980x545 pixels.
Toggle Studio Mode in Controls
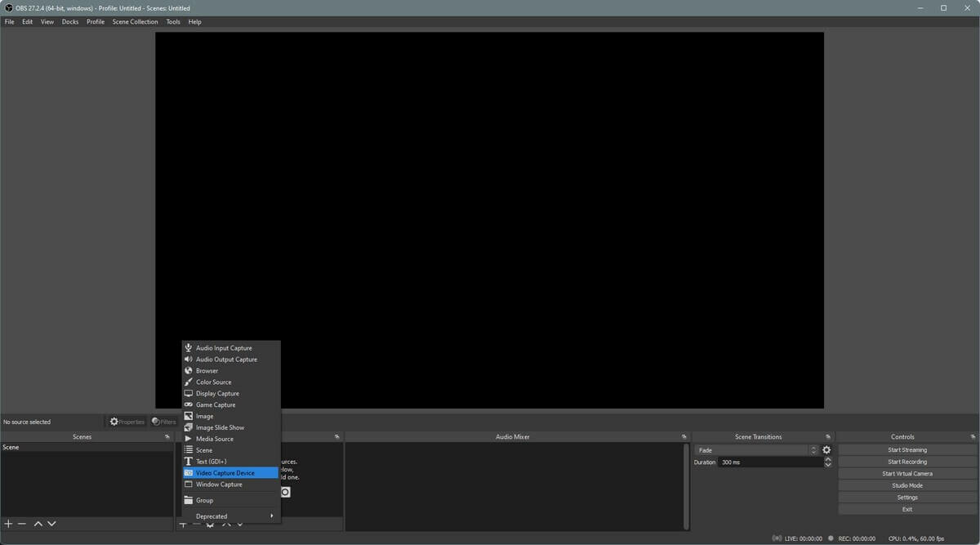pos(906,485)
